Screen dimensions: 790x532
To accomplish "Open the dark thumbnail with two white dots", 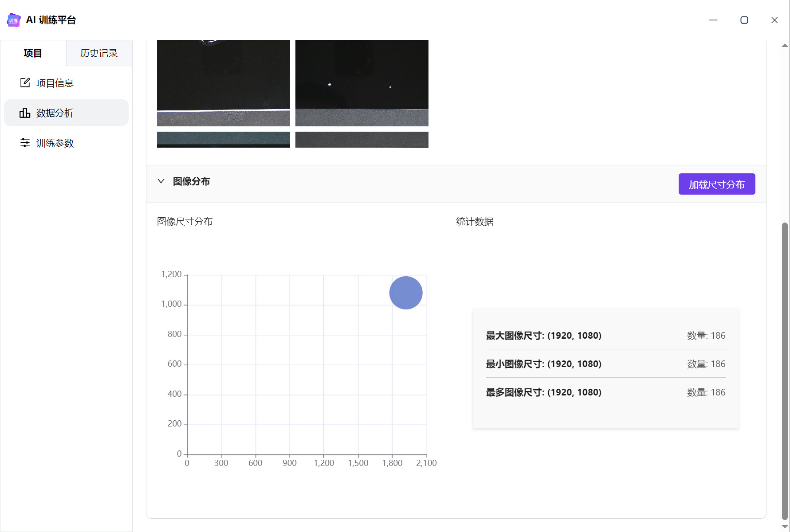I will [x=362, y=83].
